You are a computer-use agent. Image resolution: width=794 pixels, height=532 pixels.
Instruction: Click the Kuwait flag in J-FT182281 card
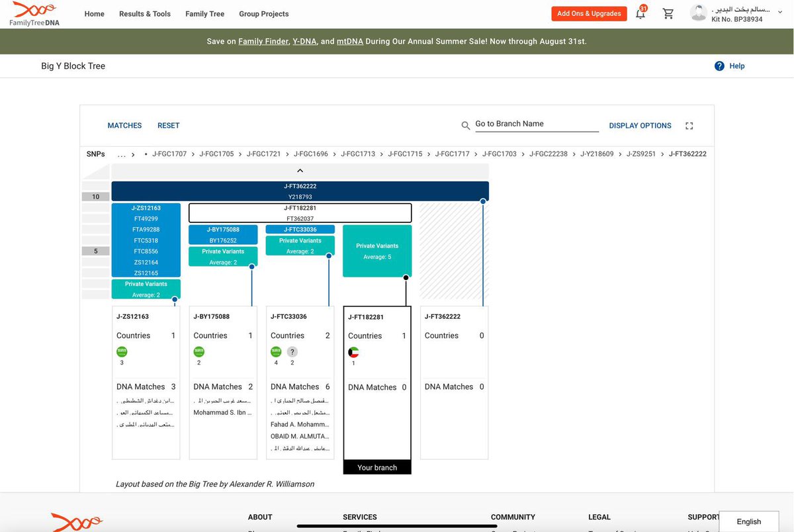(x=353, y=353)
